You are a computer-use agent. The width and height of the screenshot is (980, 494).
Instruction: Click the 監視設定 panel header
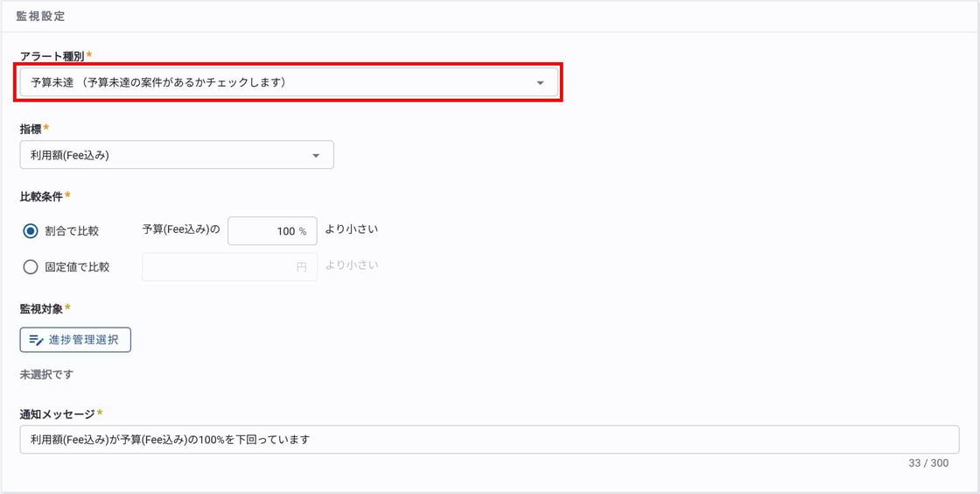click(40, 17)
